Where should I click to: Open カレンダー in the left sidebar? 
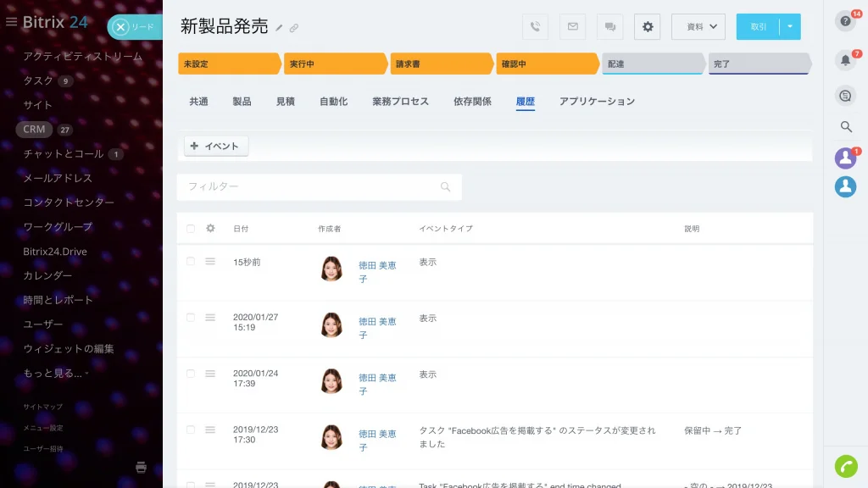(x=47, y=275)
